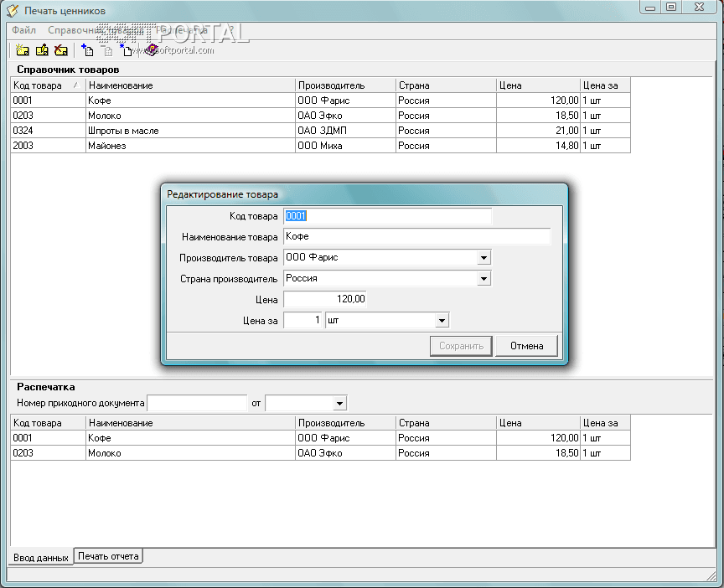724x588 pixels.
Task: Switch to the Печать отчета tab
Action: click(108, 555)
